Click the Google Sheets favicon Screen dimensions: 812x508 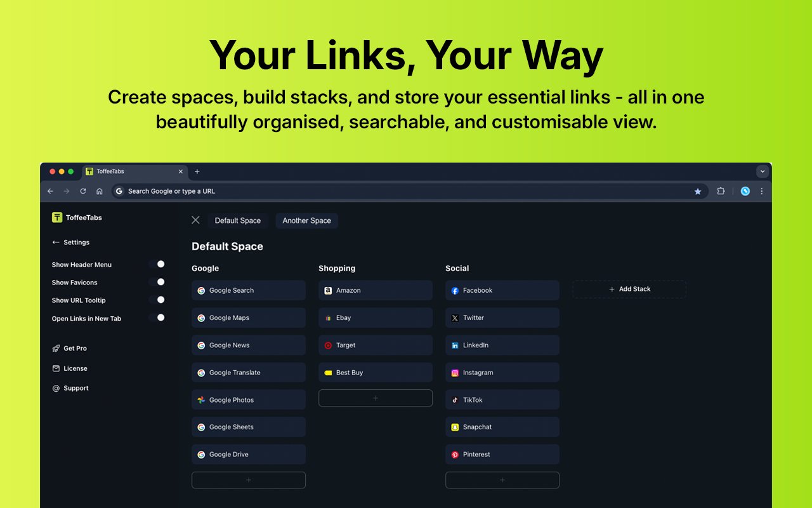coord(201,427)
